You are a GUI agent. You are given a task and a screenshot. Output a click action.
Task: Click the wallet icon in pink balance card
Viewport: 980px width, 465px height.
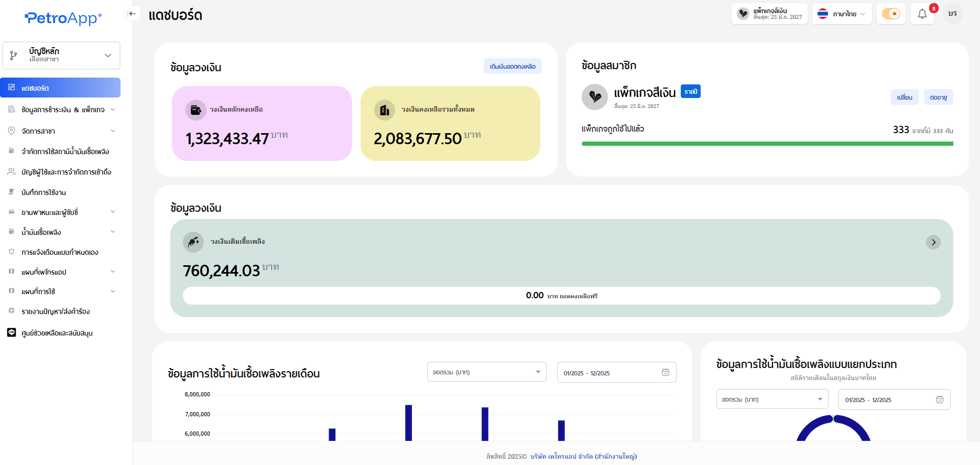[195, 110]
